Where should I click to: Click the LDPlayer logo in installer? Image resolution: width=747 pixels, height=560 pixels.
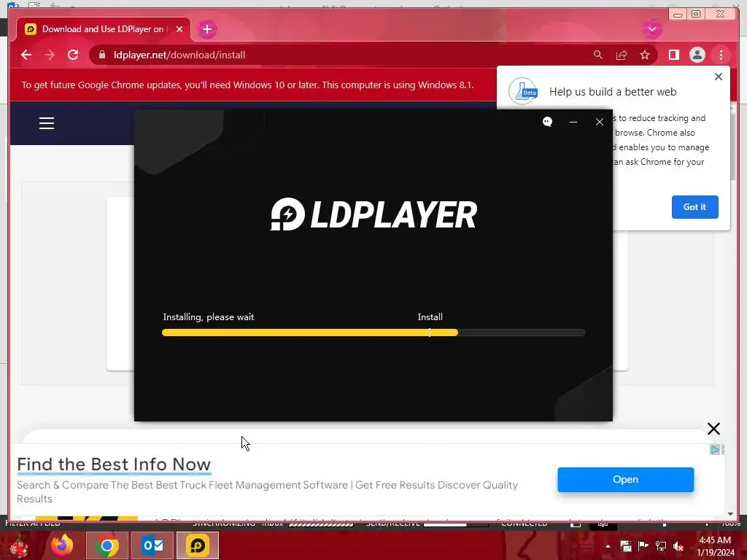click(x=373, y=214)
